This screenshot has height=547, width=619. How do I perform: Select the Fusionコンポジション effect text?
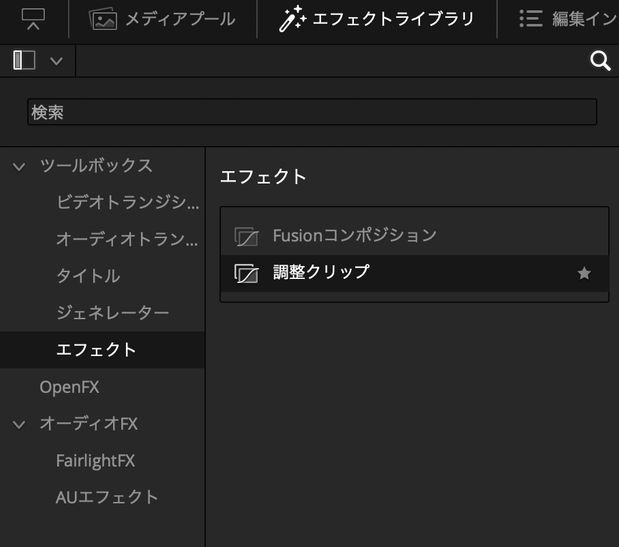(355, 236)
